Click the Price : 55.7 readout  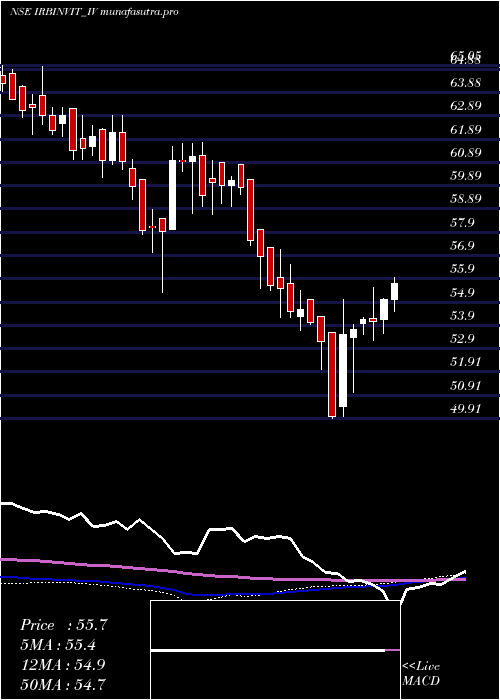coord(64,625)
